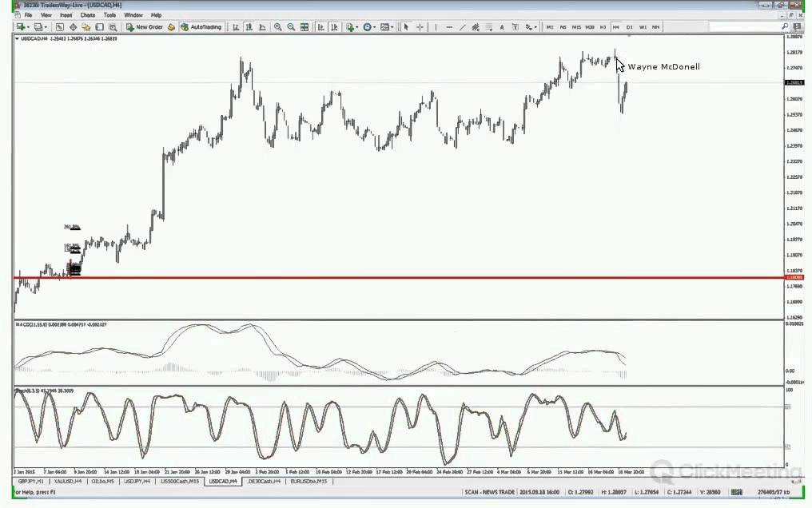The image size is (812, 508).
Task: Switch chart to Candlesticks type
Action: (x=249, y=27)
